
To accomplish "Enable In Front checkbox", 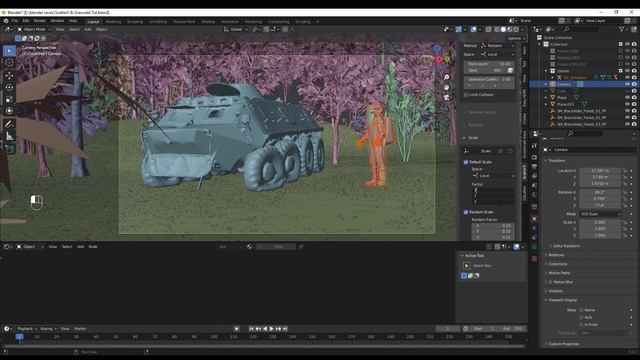I will coord(581,325).
